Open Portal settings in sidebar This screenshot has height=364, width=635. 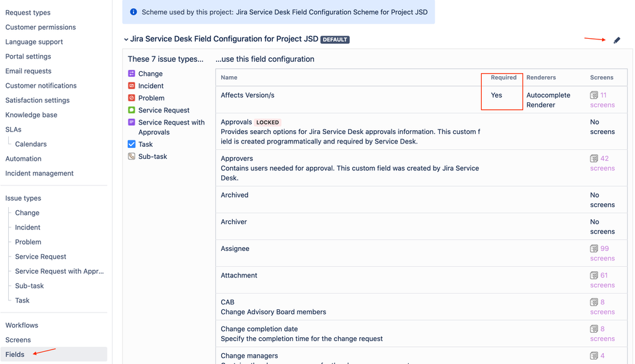28,57
